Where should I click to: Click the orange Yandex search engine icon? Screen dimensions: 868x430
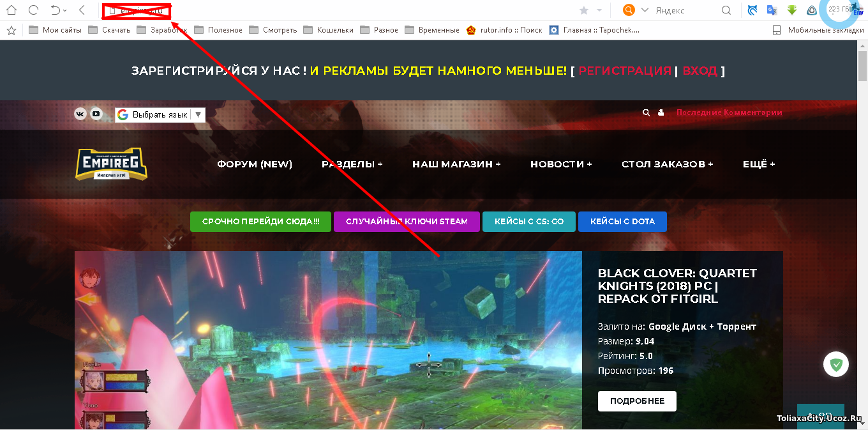[629, 10]
